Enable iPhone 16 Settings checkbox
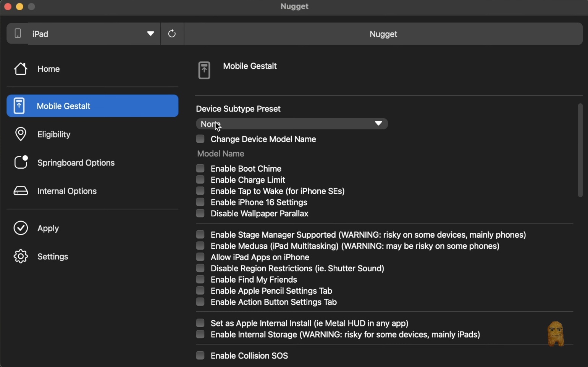The height and width of the screenshot is (367, 588). [200, 202]
